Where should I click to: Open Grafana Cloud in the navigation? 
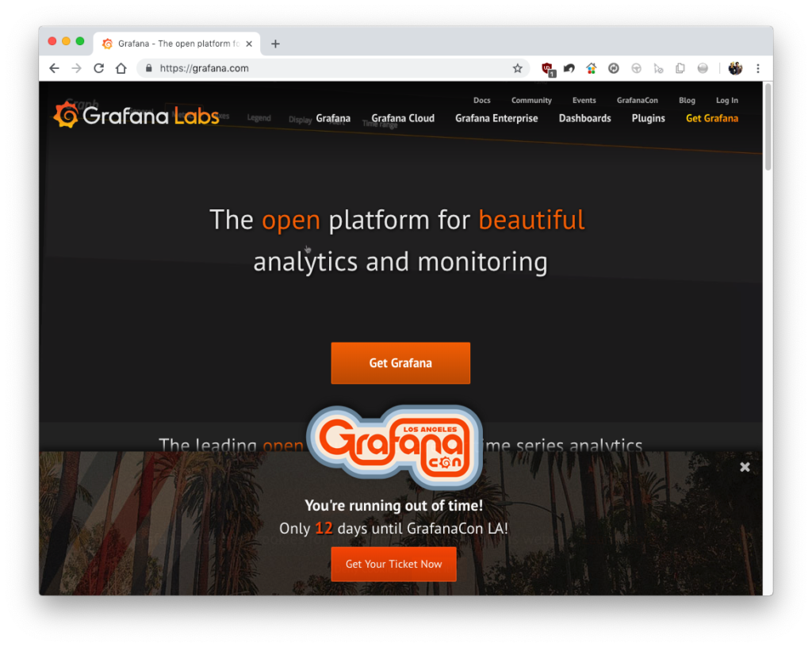click(x=403, y=118)
